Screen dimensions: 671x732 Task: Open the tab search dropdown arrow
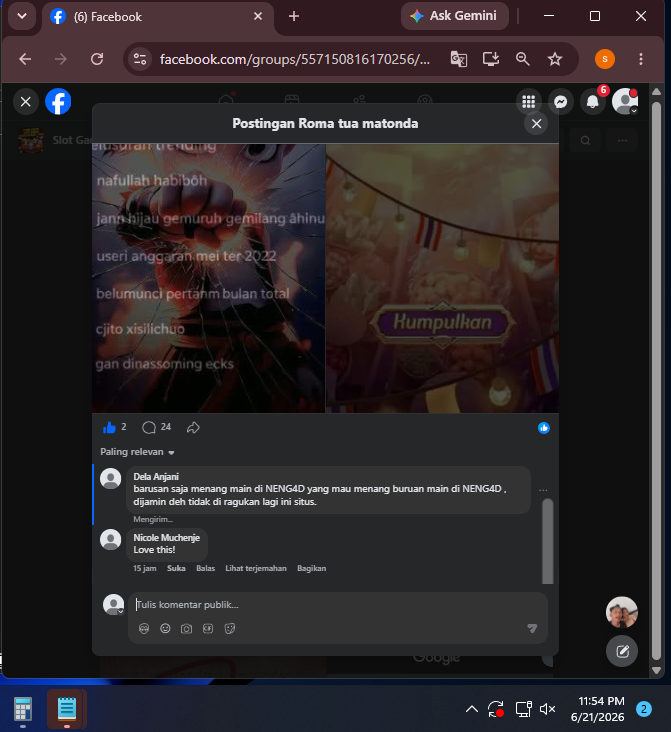(22, 16)
